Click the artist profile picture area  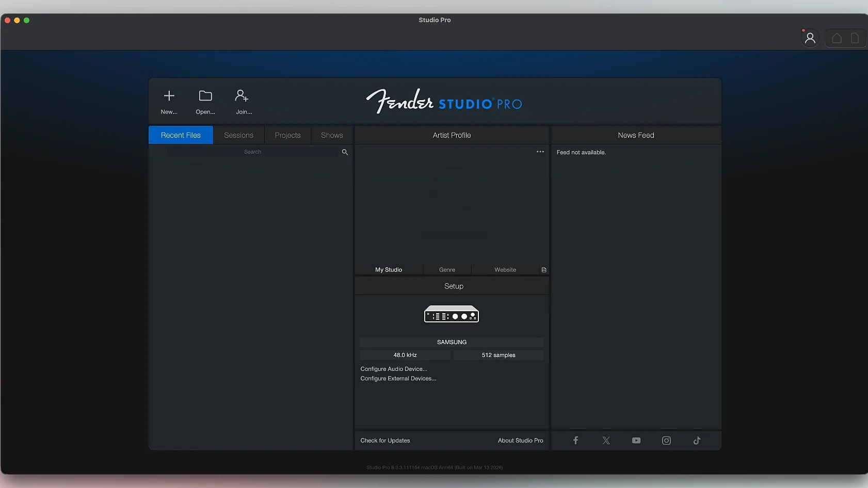(x=452, y=204)
